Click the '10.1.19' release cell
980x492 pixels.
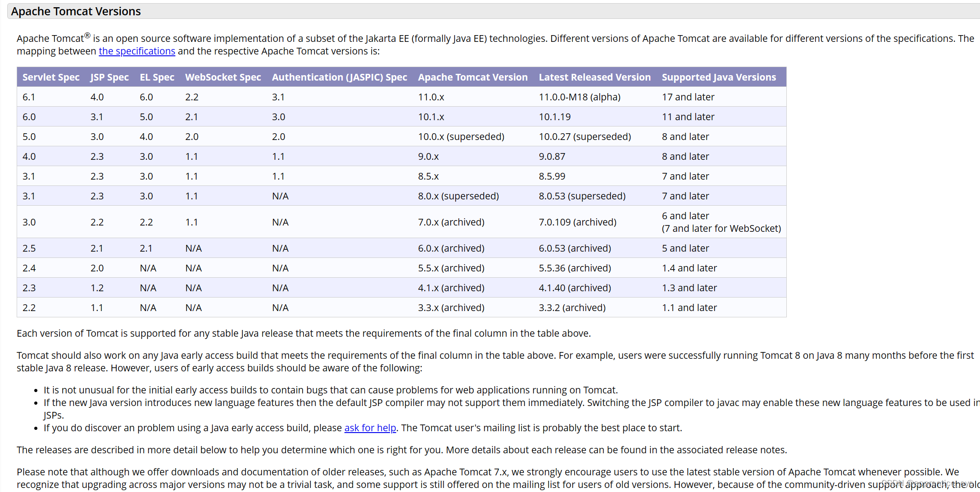coord(555,117)
